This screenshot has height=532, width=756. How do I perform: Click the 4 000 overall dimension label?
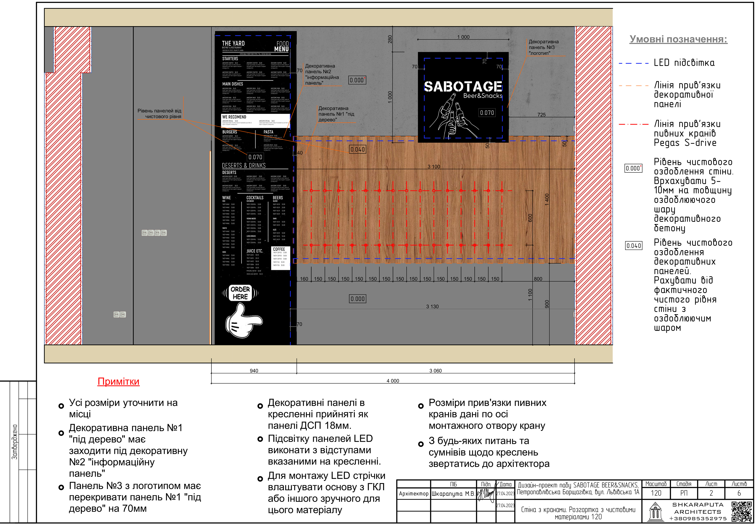[x=393, y=381]
